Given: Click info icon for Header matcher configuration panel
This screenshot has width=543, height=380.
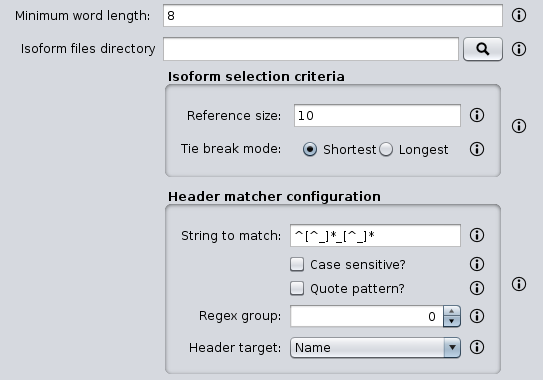Looking at the screenshot, I should tap(519, 284).
